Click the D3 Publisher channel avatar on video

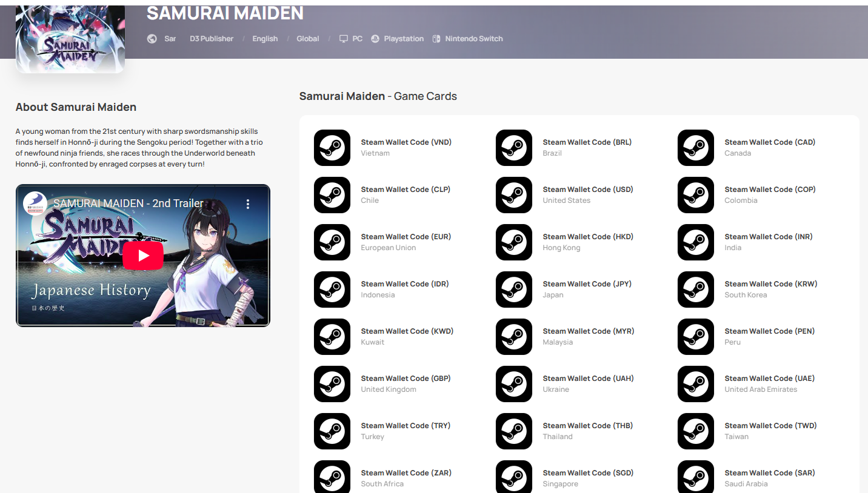(35, 203)
